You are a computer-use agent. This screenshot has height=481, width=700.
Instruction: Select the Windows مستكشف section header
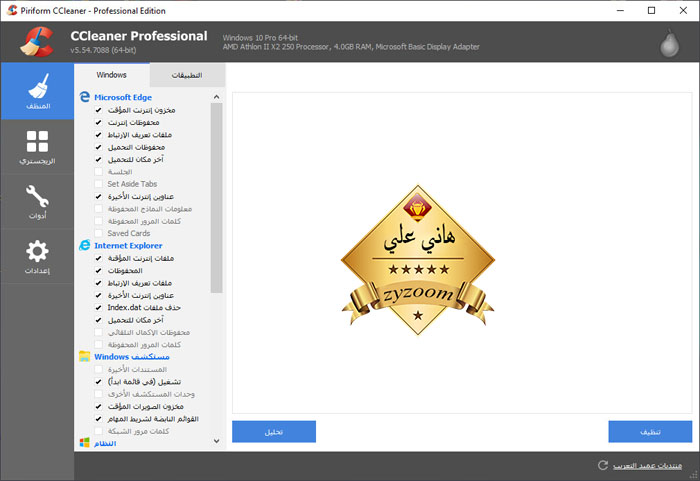click(132, 356)
